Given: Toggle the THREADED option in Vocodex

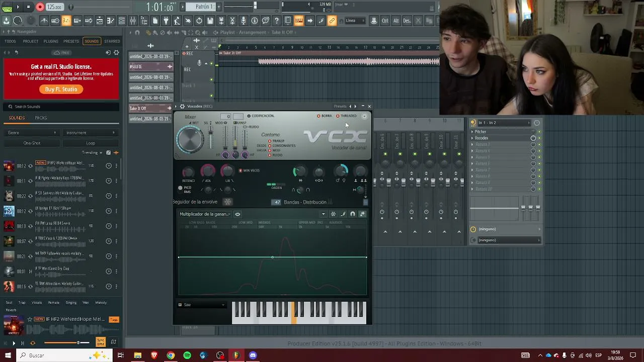Looking at the screenshot, I should [346, 116].
